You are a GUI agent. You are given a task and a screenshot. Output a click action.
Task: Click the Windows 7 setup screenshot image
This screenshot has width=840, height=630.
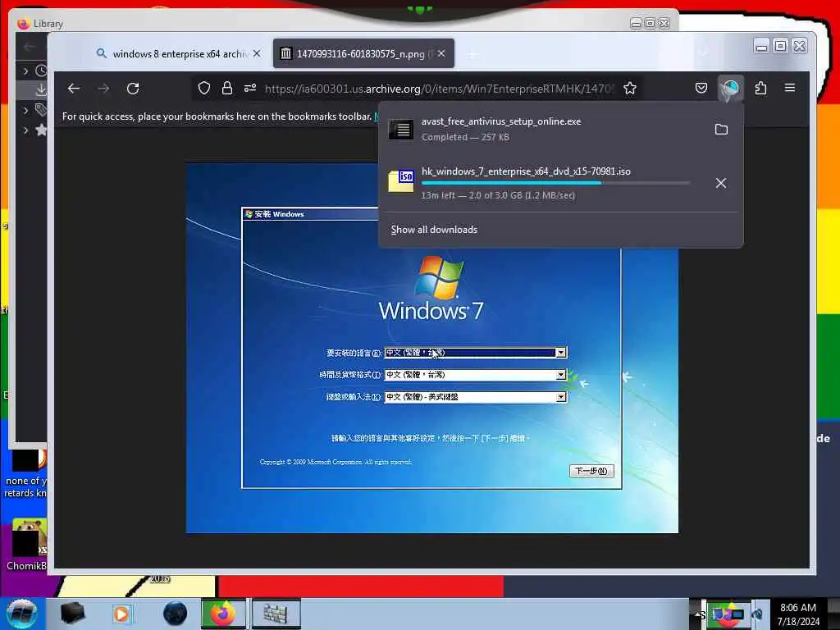pyautogui.click(x=431, y=348)
